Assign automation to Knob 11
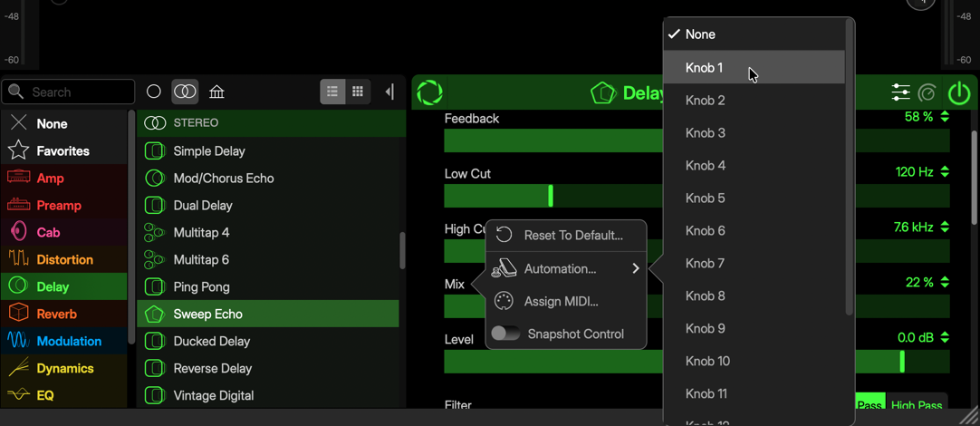 coord(754,393)
